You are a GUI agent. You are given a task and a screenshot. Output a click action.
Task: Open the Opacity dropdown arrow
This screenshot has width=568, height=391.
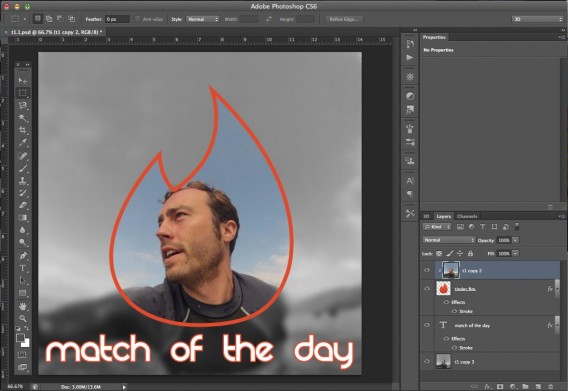515,240
